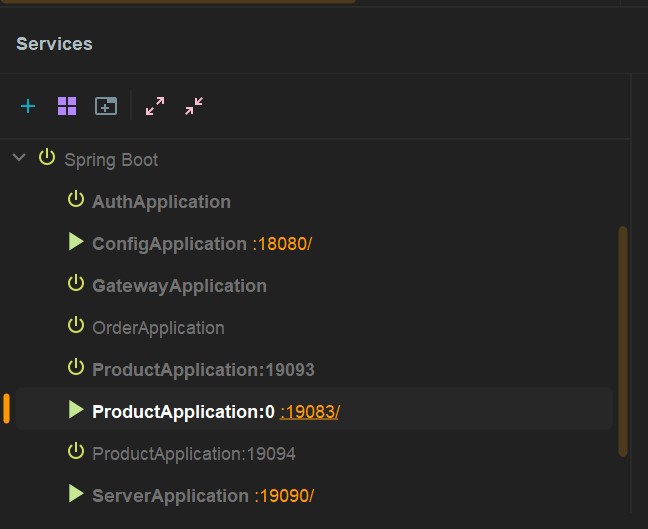Select the ProductApplication:0 running service
Screen dimensions: 648x529
click(314, 409)
